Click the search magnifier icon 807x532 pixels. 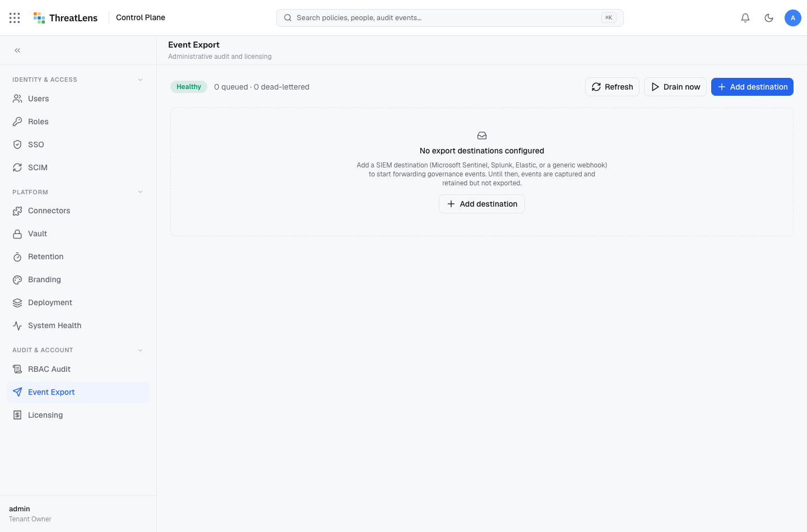[x=287, y=18]
